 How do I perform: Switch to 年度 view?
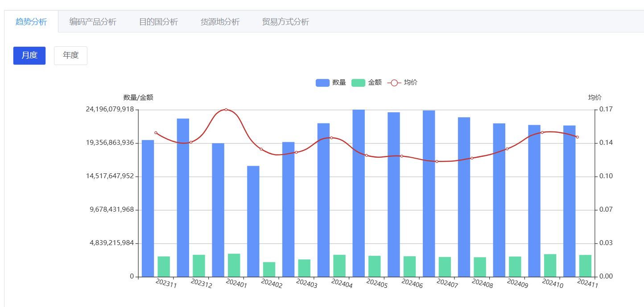click(x=70, y=56)
